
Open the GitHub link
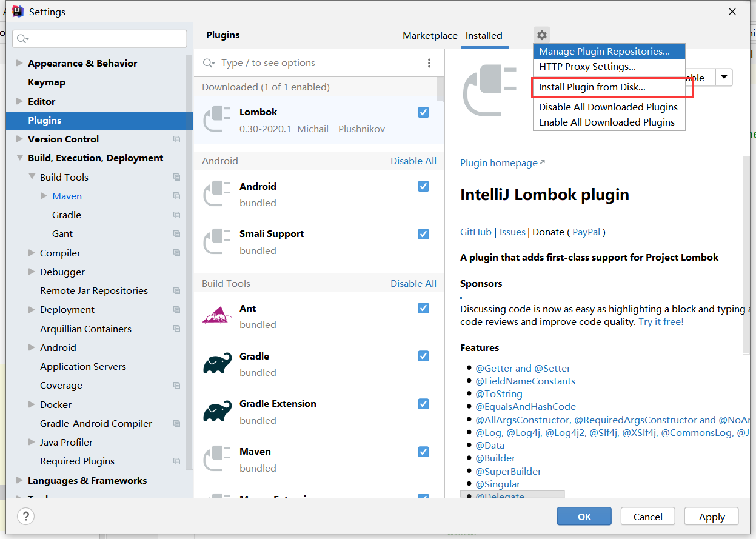pyautogui.click(x=476, y=232)
